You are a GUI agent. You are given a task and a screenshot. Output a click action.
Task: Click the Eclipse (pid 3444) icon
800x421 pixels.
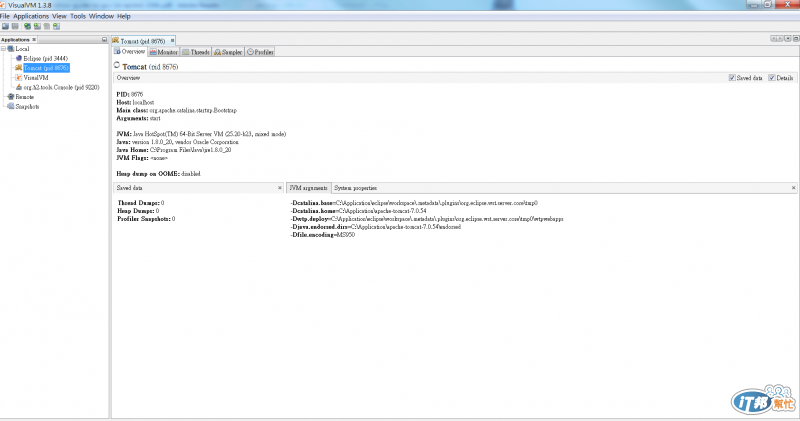pos(19,59)
